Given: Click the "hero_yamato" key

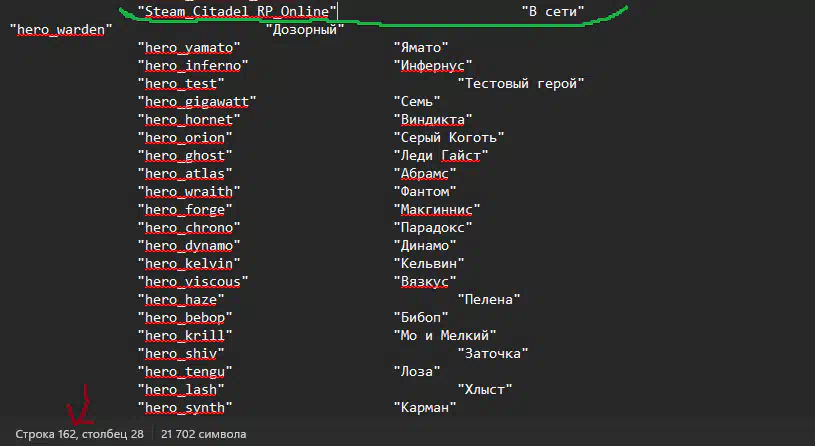Looking at the screenshot, I should pyautogui.click(x=189, y=48).
